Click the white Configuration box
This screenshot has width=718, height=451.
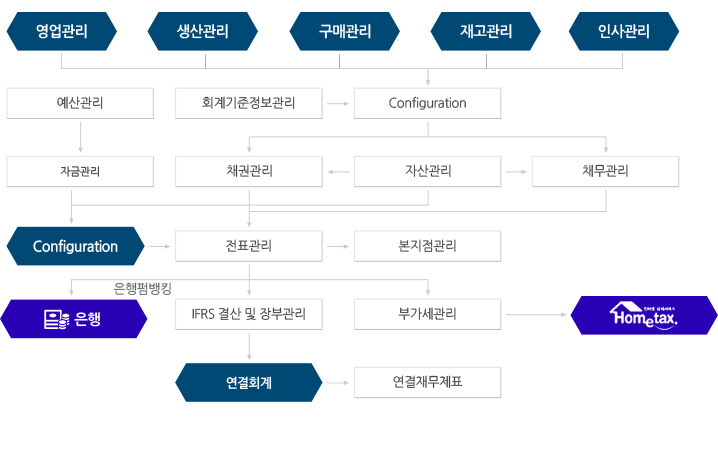(427, 103)
